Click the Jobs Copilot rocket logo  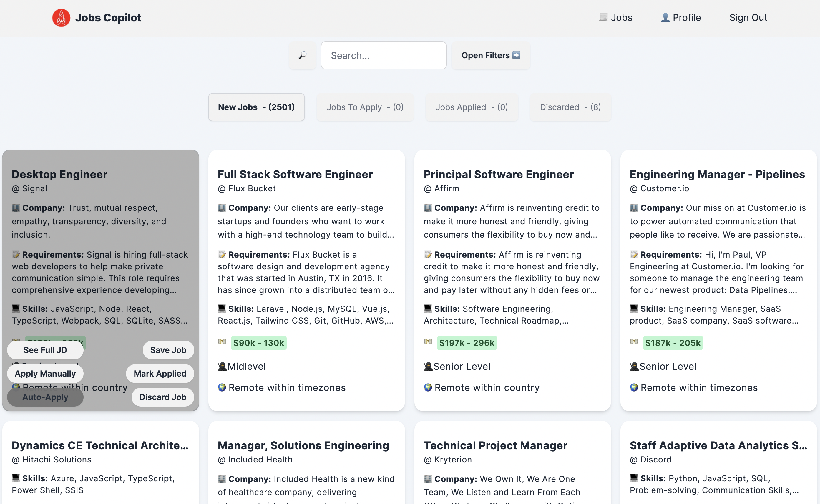click(61, 18)
